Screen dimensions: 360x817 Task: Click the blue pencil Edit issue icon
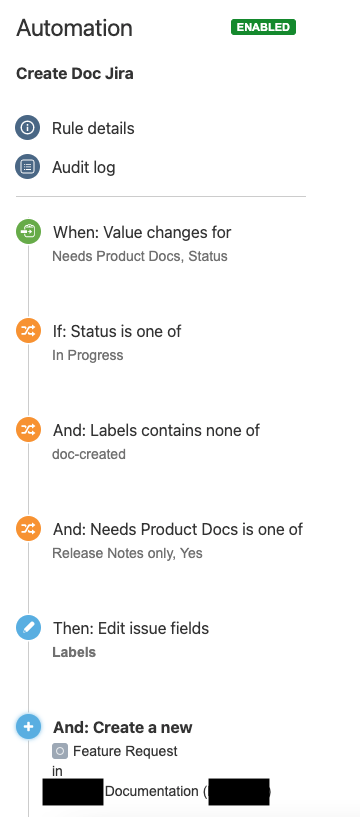point(28,628)
